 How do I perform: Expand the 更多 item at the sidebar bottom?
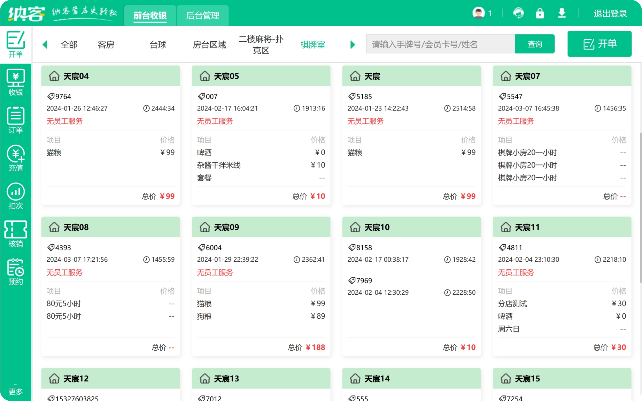point(15,390)
